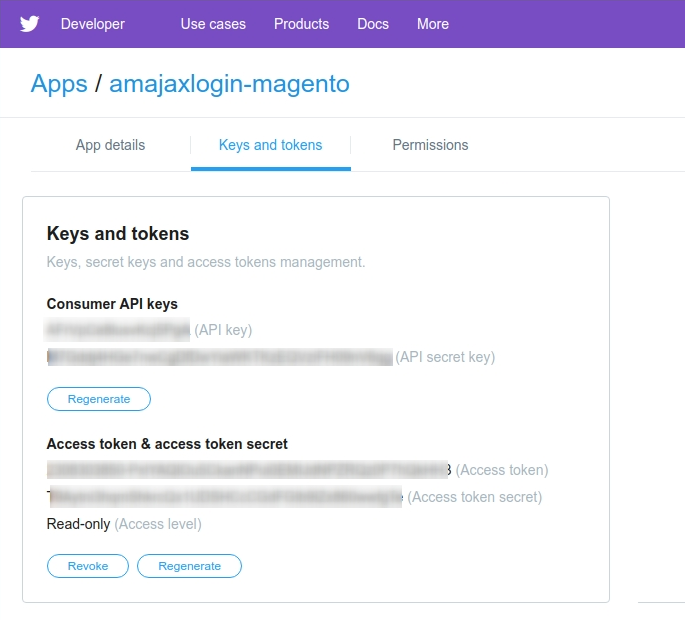
Task: Switch to the App details tab
Action: pyautogui.click(x=111, y=145)
